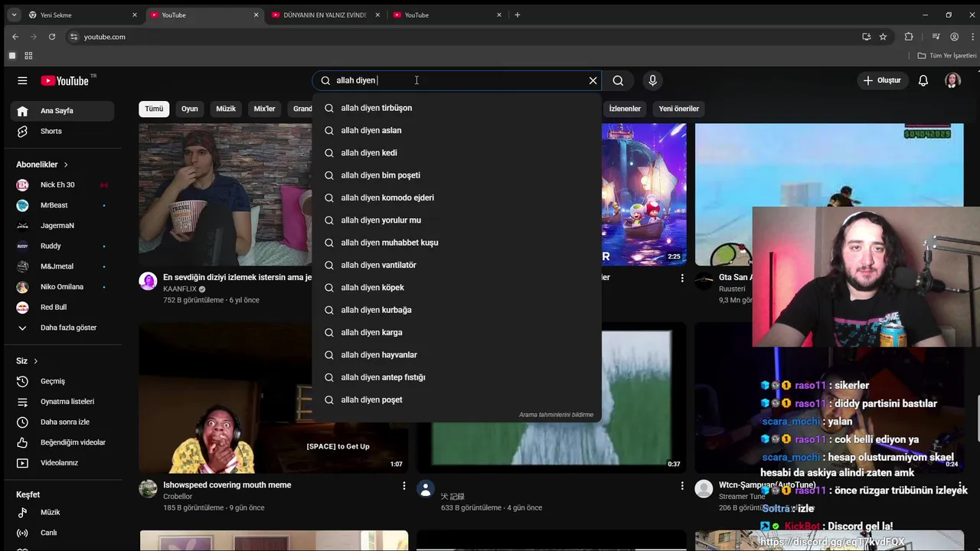980x551 pixels.
Task: Open Canlı under Keşfet
Action: [x=62, y=533]
